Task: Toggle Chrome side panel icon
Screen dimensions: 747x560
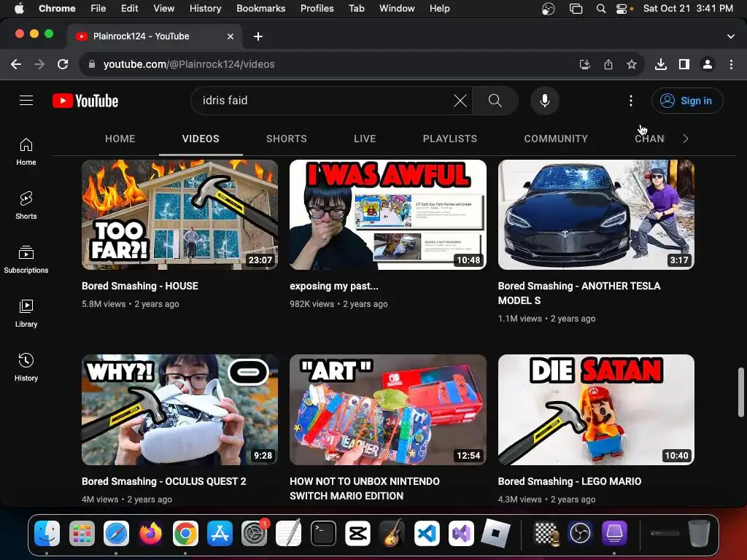Action: point(684,64)
